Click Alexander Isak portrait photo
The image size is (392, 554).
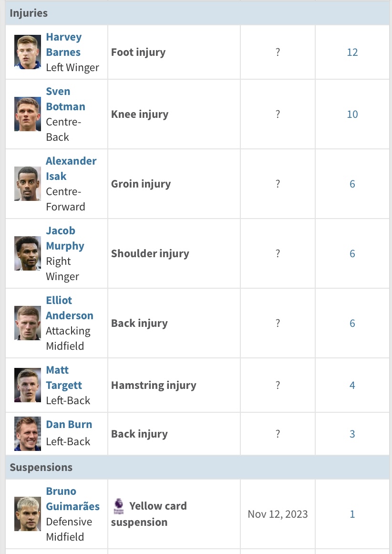(x=28, y=184)
